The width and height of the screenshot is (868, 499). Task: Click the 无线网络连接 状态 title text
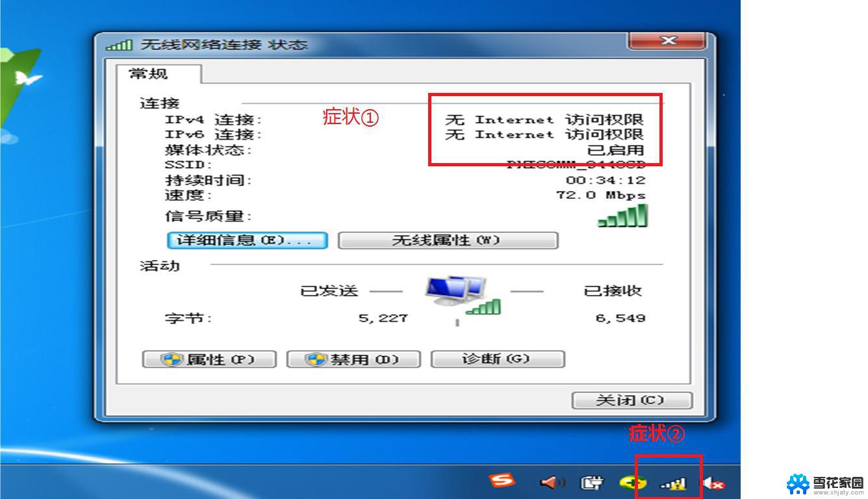pos(223,45)
